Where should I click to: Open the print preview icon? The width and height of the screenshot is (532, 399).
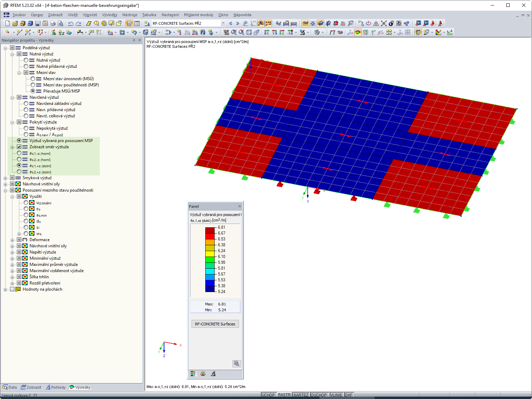click(61, 23)
